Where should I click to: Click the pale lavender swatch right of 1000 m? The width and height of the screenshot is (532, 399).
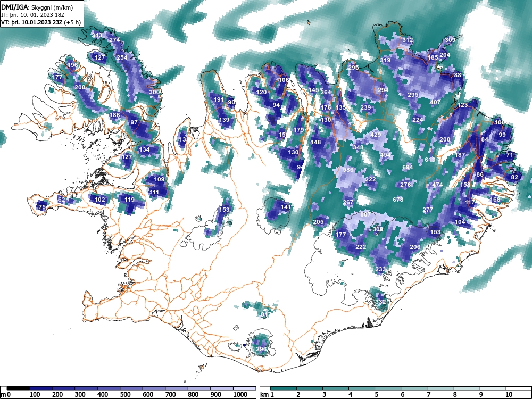245,388
